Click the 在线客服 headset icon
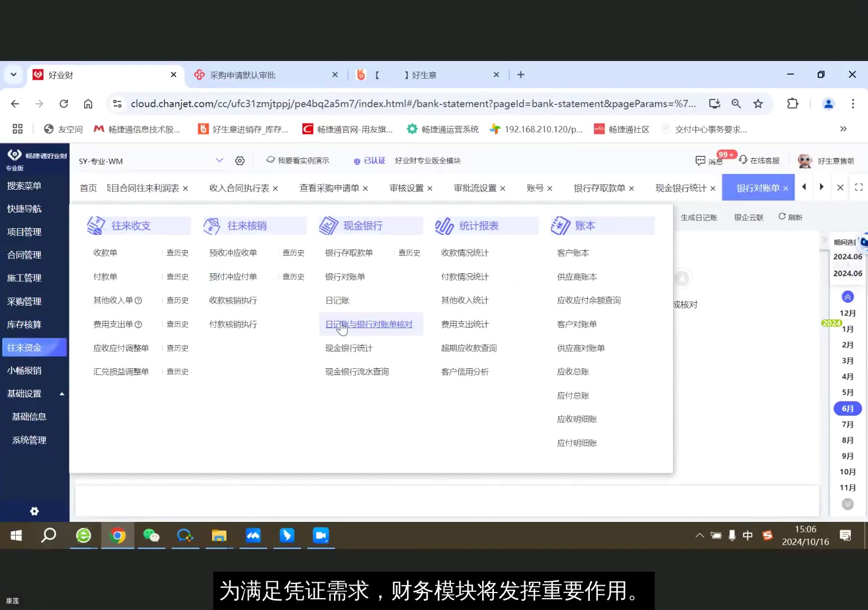 [743, 160]
